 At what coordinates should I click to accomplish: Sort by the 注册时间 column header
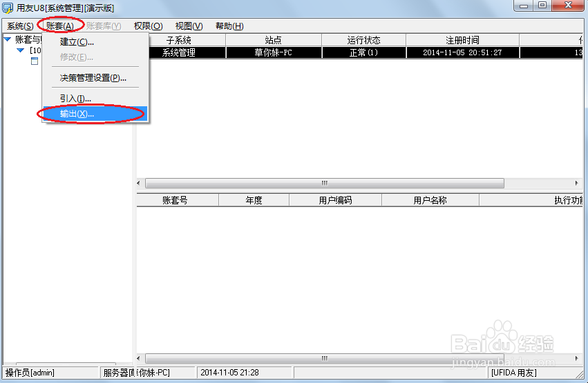pyautogui.click(x=463, y=40)
